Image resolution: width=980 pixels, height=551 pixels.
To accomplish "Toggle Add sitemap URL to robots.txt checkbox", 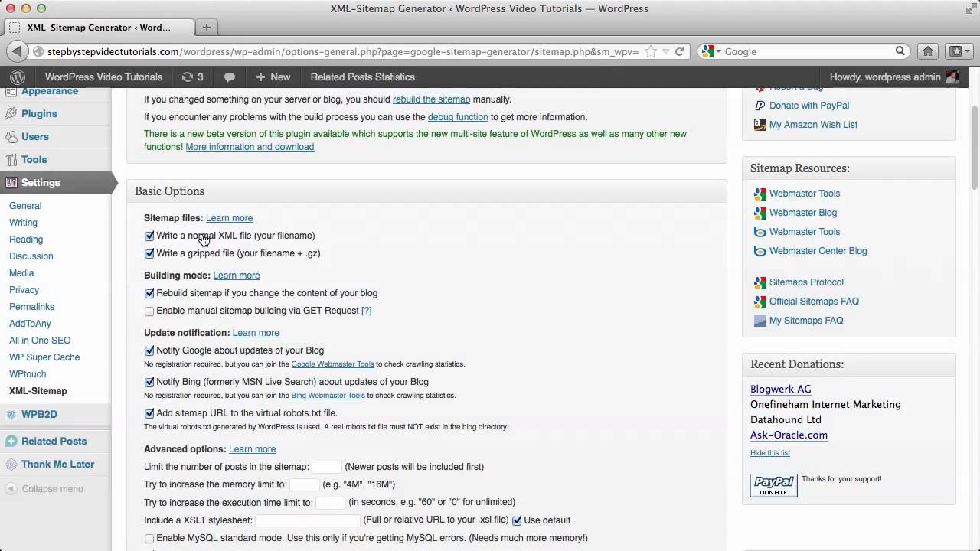I will pos(149,413).
